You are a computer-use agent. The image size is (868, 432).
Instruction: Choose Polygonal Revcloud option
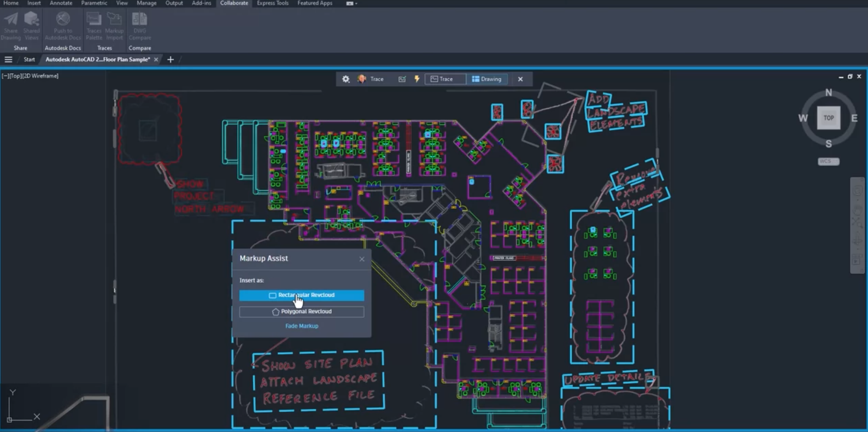pyautogui.click(x=301, y=312)
